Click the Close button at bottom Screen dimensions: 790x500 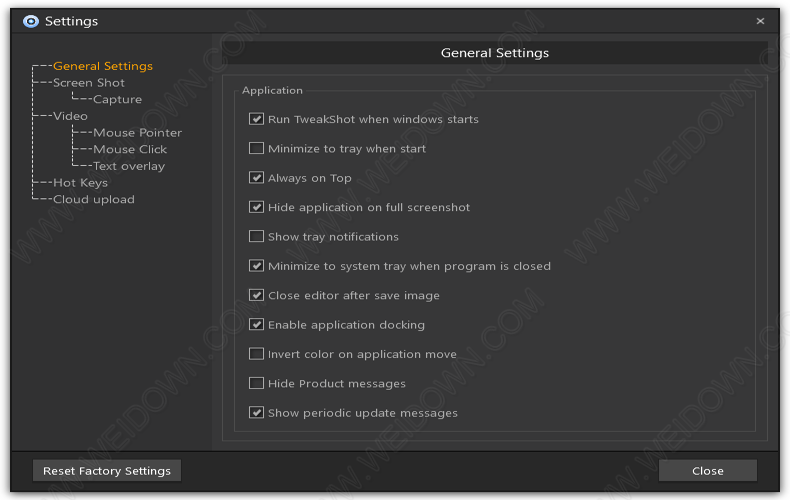pos(707,470)
